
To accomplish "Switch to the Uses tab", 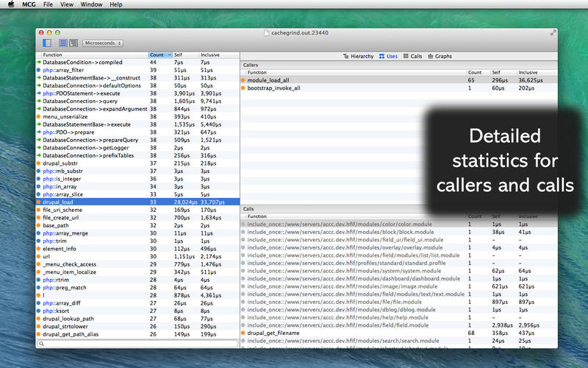I will tap(388, 57).
